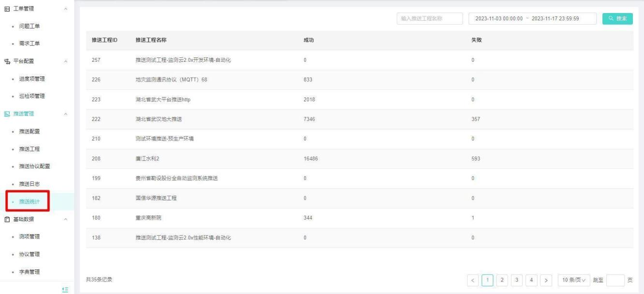Click the 跳至 page number input box
This screenshot has height=294, width=644.
click(x=615, y=280)
